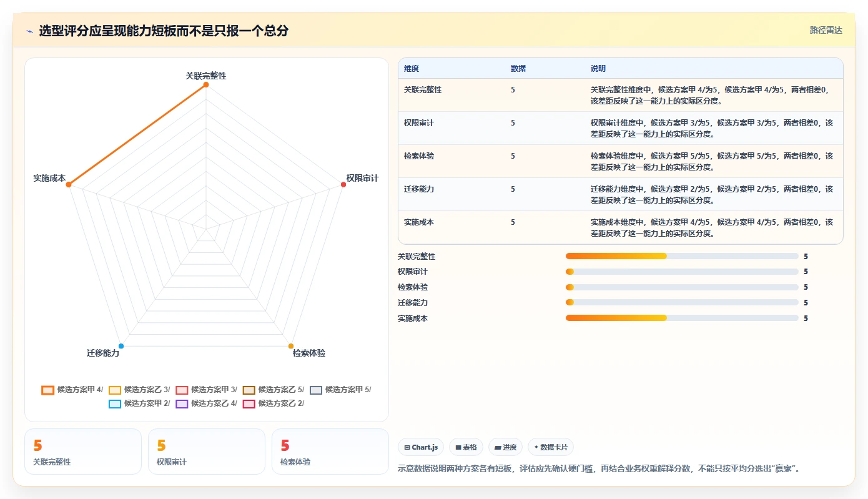Screen dimensions: 868x499
Task: Click the 迁移能力 label in progress list
Action: 413,303
